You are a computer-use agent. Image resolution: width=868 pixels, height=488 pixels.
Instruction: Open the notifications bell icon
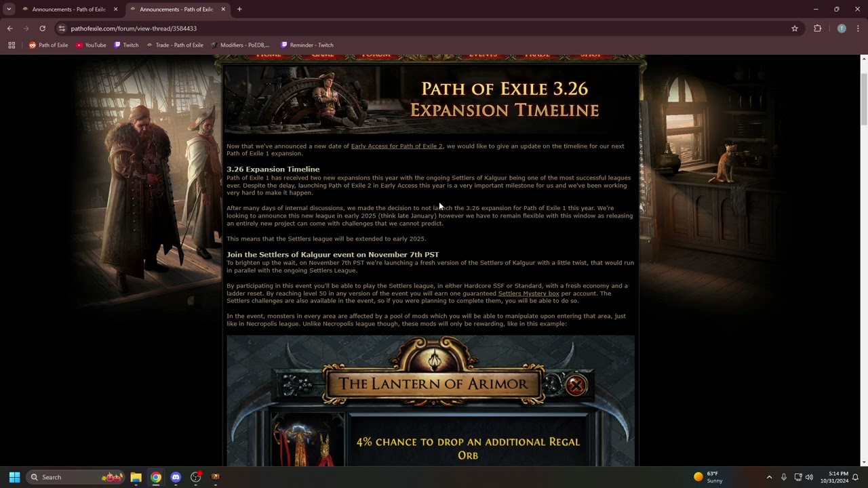856,477
